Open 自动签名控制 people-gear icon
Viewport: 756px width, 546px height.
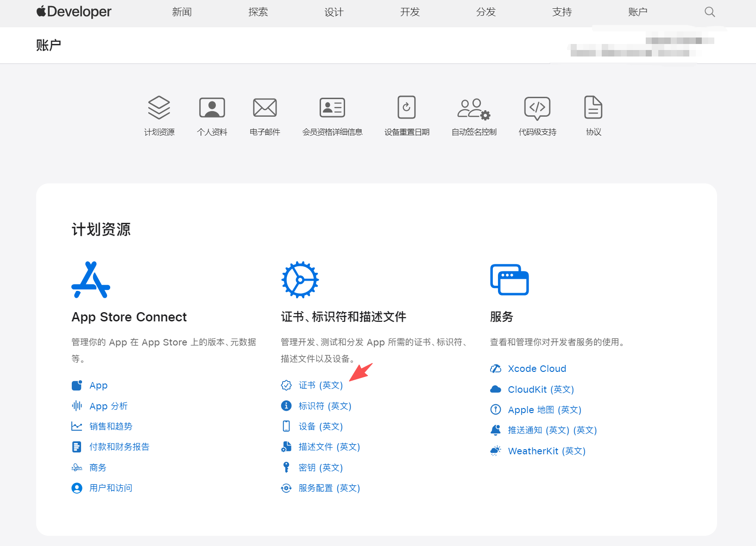click(474, 109)
